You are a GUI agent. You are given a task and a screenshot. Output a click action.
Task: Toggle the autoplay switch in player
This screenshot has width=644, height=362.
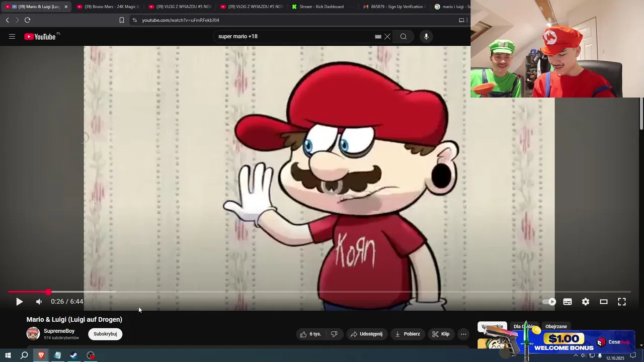coord(549,302)
